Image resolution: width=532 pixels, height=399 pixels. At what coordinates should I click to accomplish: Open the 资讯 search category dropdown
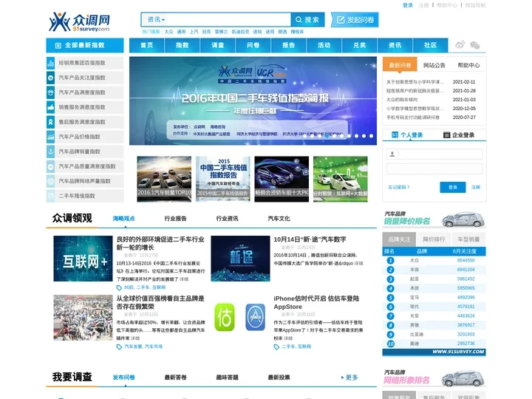click(156, 20)
